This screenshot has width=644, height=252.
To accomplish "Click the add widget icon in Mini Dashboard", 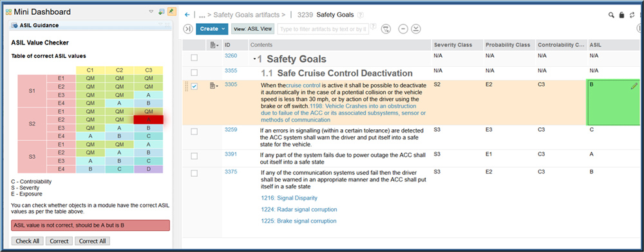I will [x=162, y=12].
